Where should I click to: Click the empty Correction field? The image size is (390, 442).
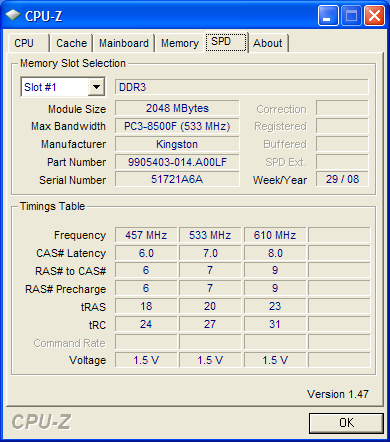click(x=342, y=108)
